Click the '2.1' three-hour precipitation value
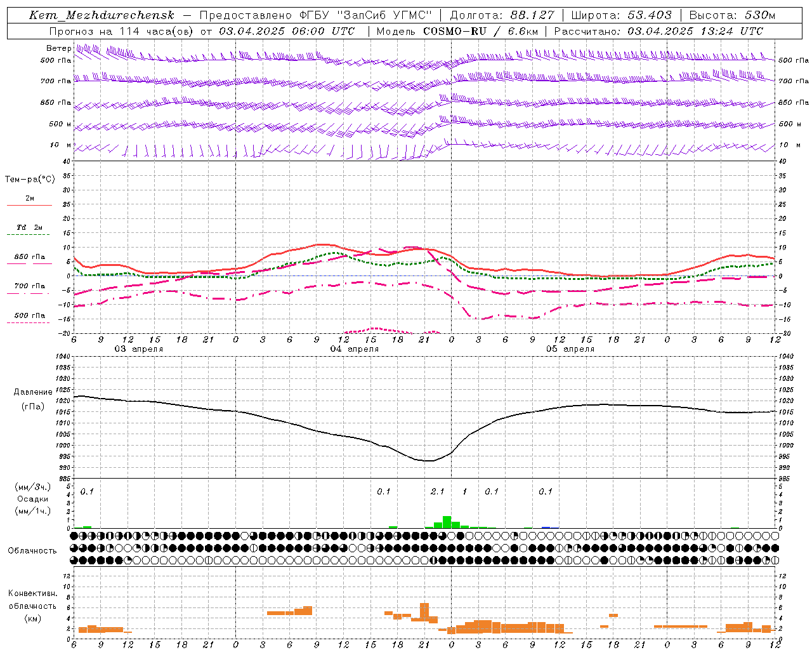812x650 pixels. pyautogui.click(x=437, y=491)
